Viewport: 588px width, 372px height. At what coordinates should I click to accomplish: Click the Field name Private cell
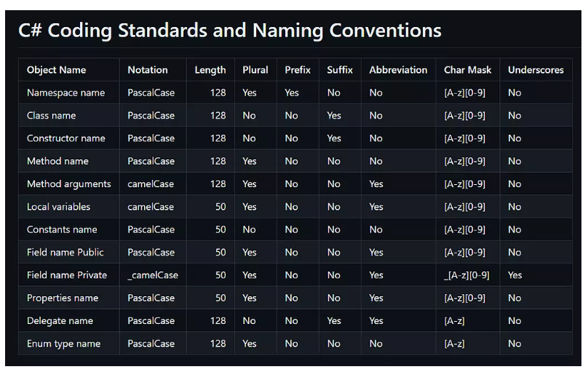67,275
